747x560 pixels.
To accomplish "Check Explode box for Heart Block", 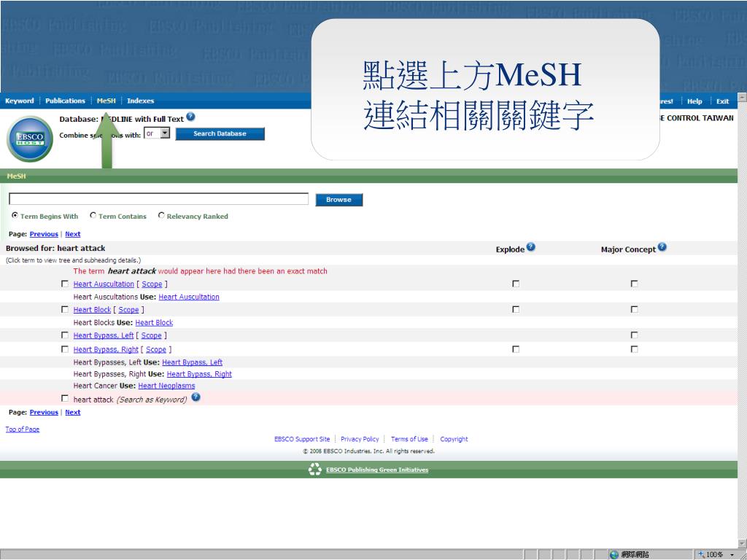I will (x=516, y=309).
